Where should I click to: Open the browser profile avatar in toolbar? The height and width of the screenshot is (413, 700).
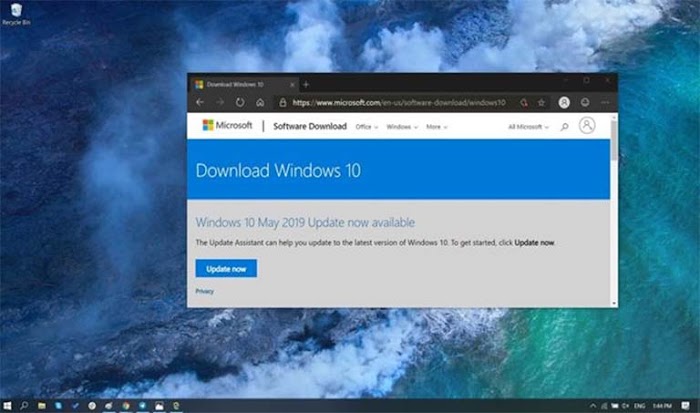point(564,102)
